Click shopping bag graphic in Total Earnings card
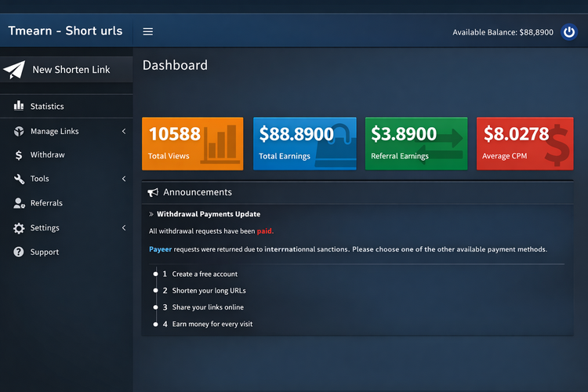The width and height of the screenshot is (588, 392). pyautogui.click(x=336, y=146)
